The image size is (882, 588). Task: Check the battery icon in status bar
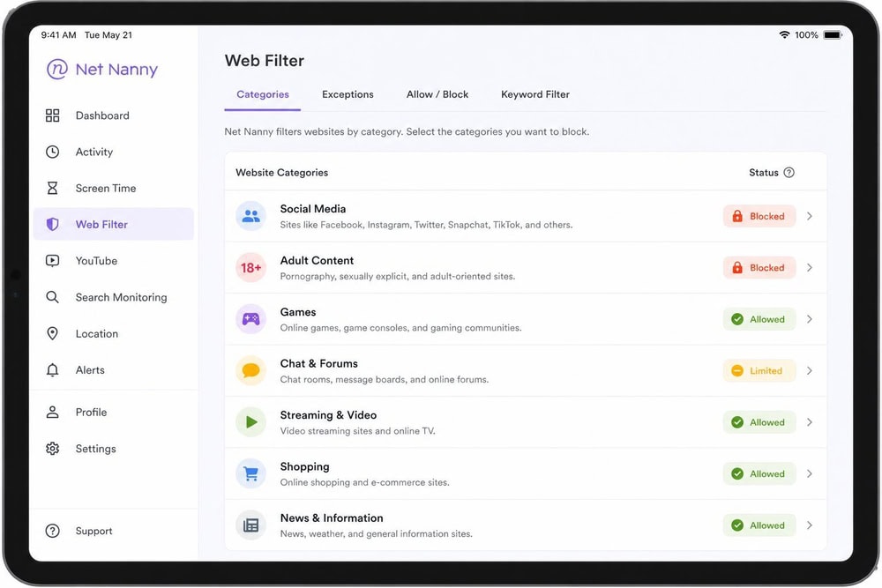click(x=833, y=35)
